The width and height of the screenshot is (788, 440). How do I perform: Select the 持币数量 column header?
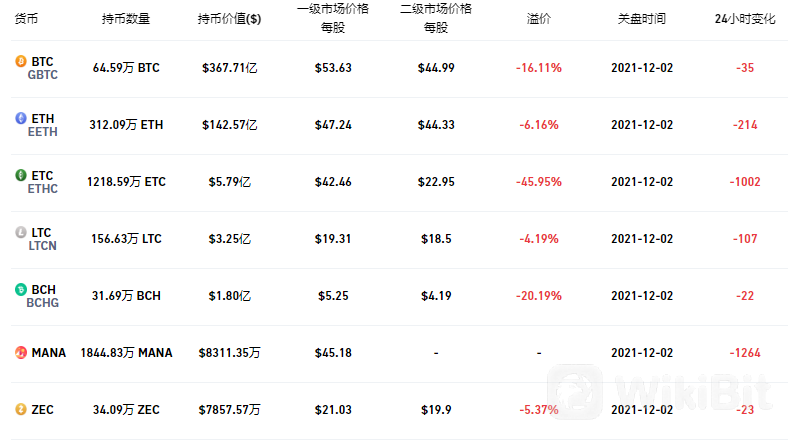[x=126, y=19]
